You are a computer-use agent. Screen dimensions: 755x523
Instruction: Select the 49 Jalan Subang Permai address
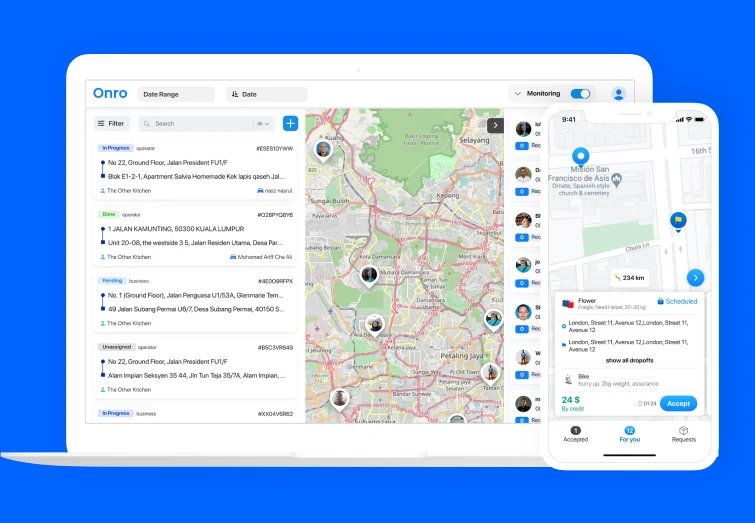(196, 309)
